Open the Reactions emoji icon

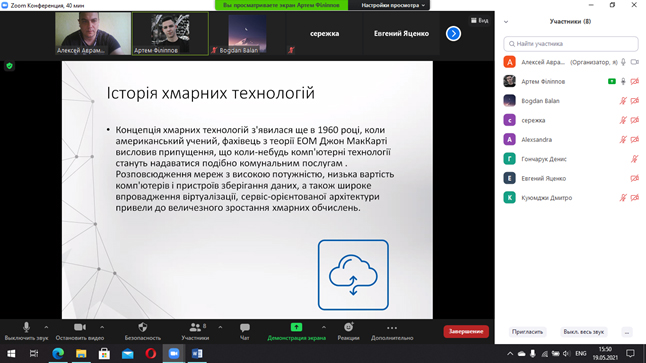(349, 327)
